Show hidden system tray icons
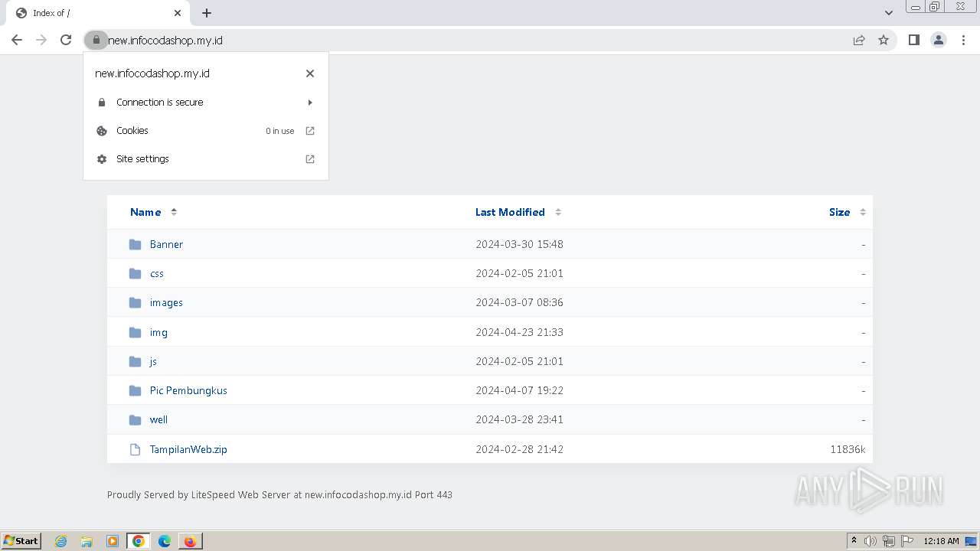980x551 pixels. point(854,541)
